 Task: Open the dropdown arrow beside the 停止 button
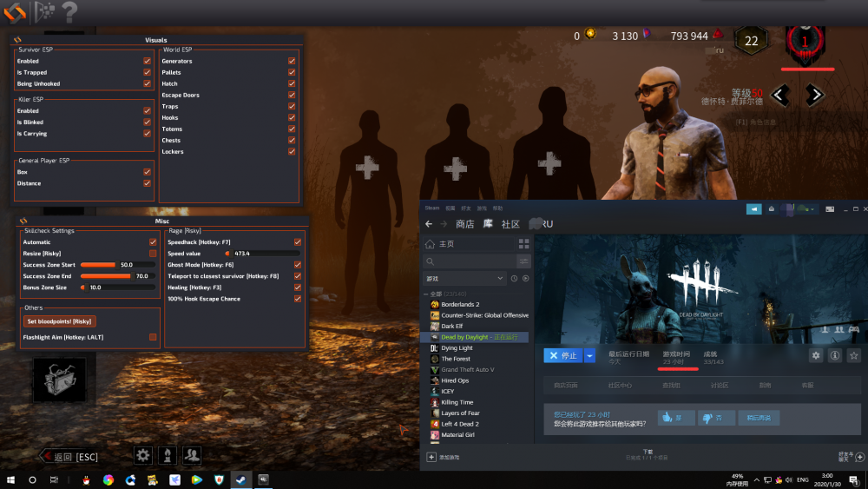[589, 355]
